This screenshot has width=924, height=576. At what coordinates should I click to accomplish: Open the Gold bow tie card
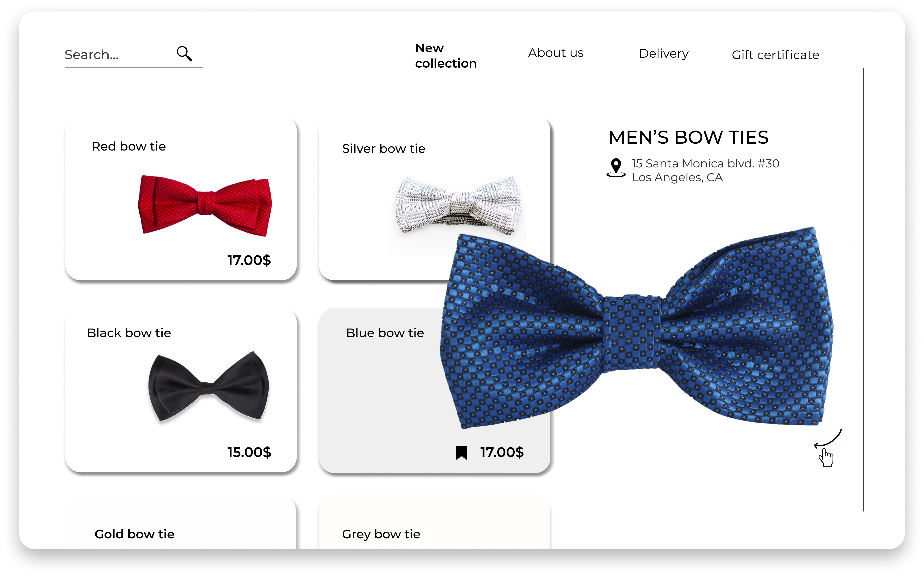(x=181, y=523)
